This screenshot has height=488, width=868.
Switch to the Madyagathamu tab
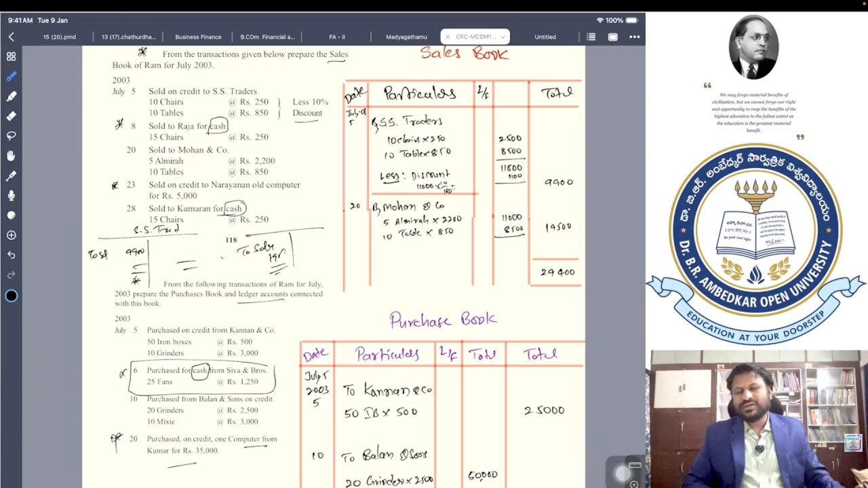click(406, 37)
